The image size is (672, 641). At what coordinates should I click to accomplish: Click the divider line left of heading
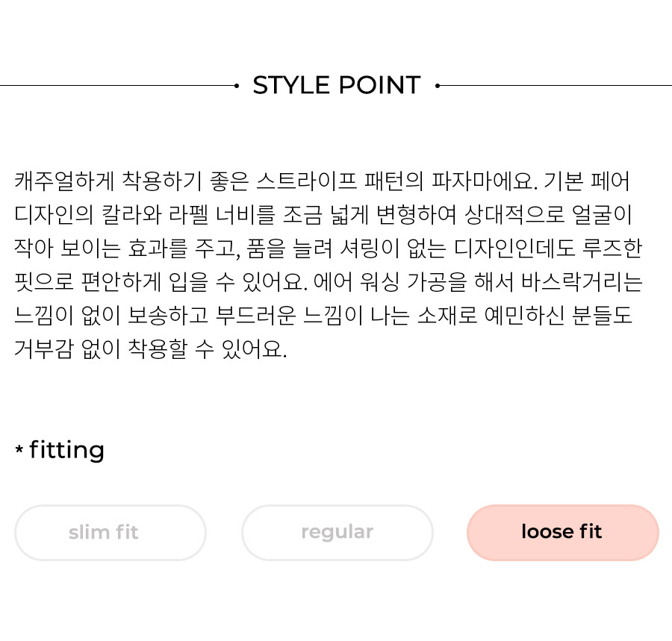pyautogui.click(x=117, y=86)
